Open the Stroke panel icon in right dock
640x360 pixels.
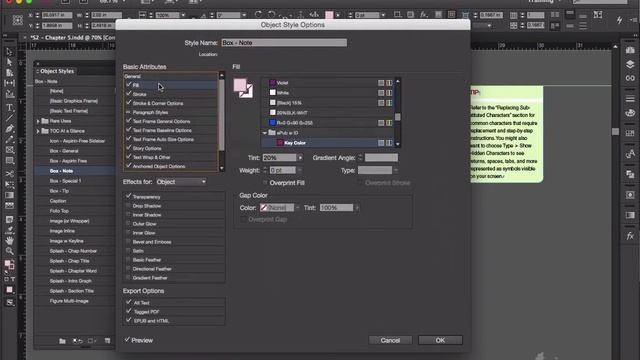[630, 98]
